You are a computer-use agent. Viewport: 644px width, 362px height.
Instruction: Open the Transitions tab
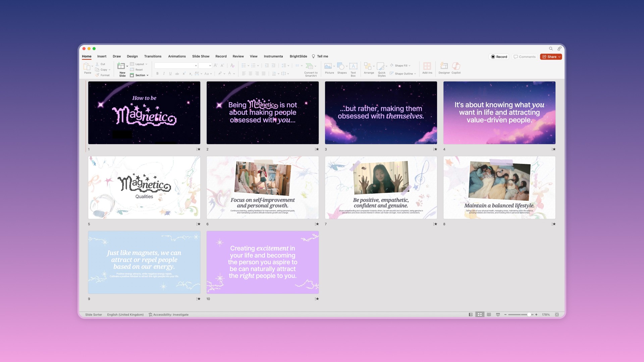(153, 56)
